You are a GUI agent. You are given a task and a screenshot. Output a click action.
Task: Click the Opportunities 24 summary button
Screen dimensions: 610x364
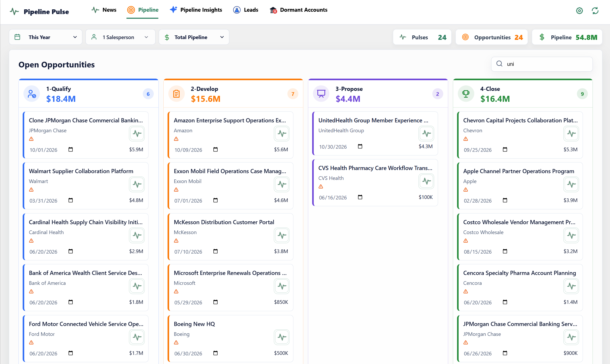pyautogui.click(x=492, y=37)
